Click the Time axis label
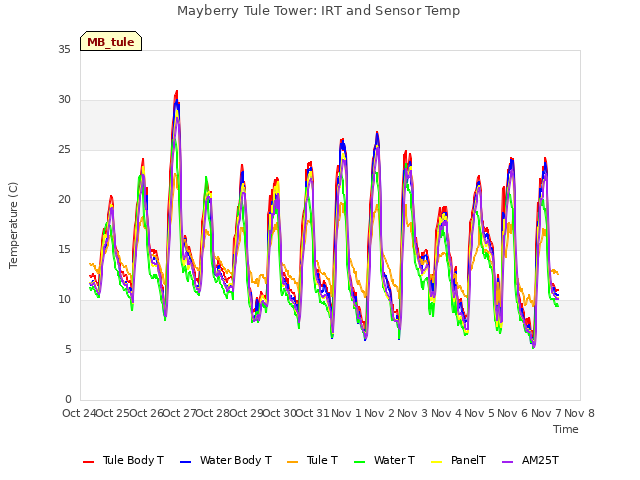The image size is (640, 480). [566, 429]
